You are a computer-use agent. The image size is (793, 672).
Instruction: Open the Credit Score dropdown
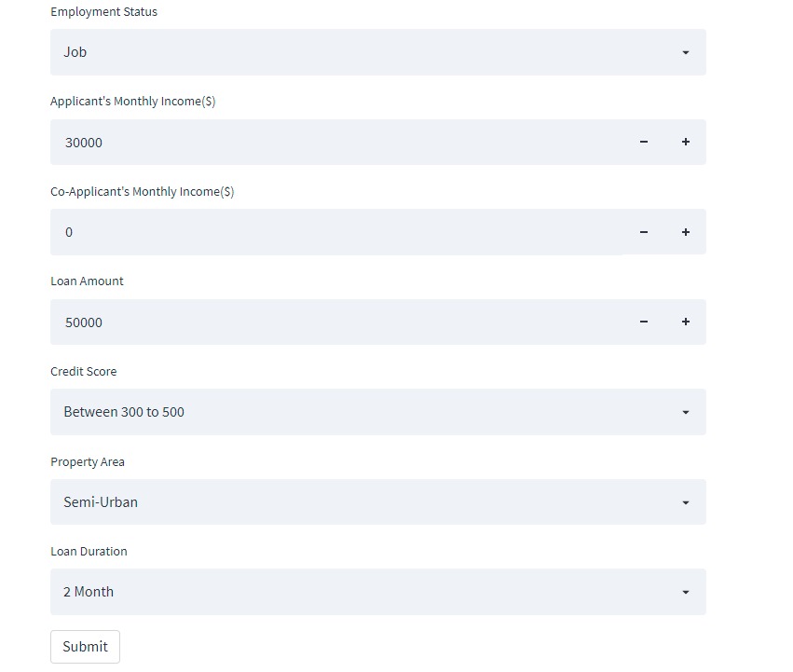[373, 411]
